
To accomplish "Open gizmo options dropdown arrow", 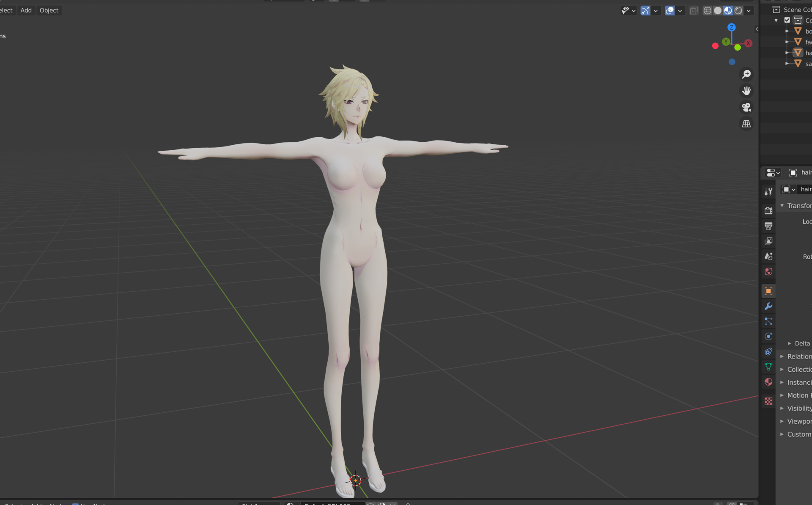I will point(656,11).
